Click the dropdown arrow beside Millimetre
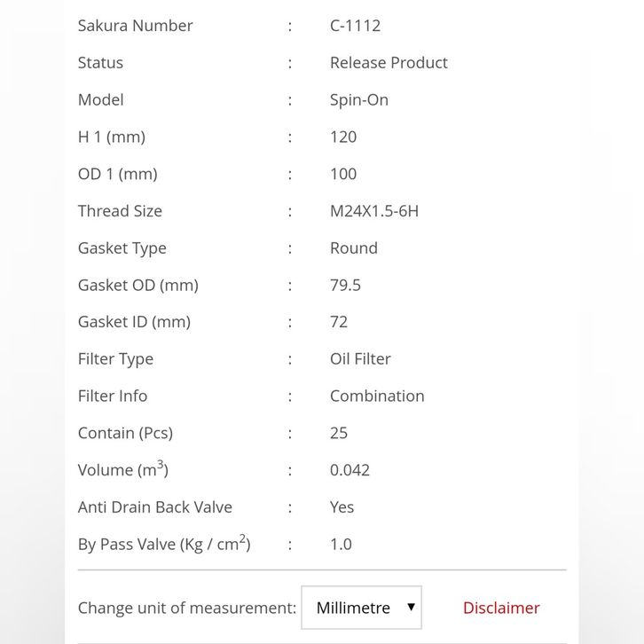 [x=411, y=608]
